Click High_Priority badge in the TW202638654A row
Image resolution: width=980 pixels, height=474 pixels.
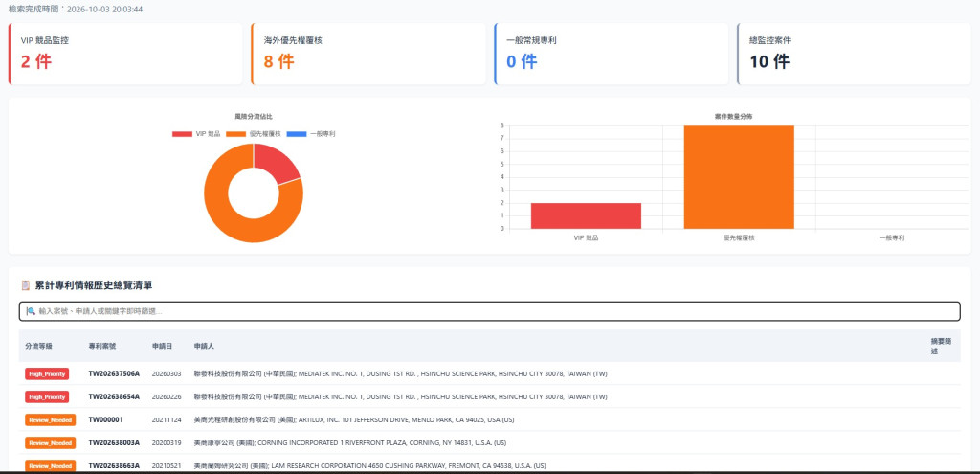[47, 396]
